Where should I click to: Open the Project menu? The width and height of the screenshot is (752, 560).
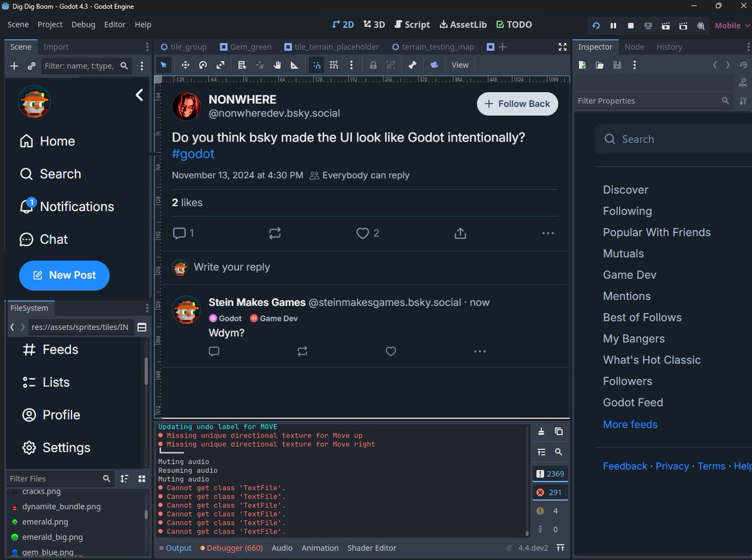50,24
